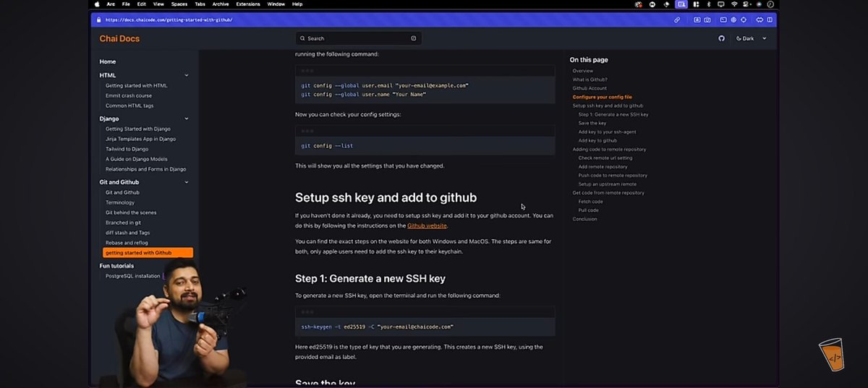
Task: Jump to Overview in On this page
Action: point(583,71)
